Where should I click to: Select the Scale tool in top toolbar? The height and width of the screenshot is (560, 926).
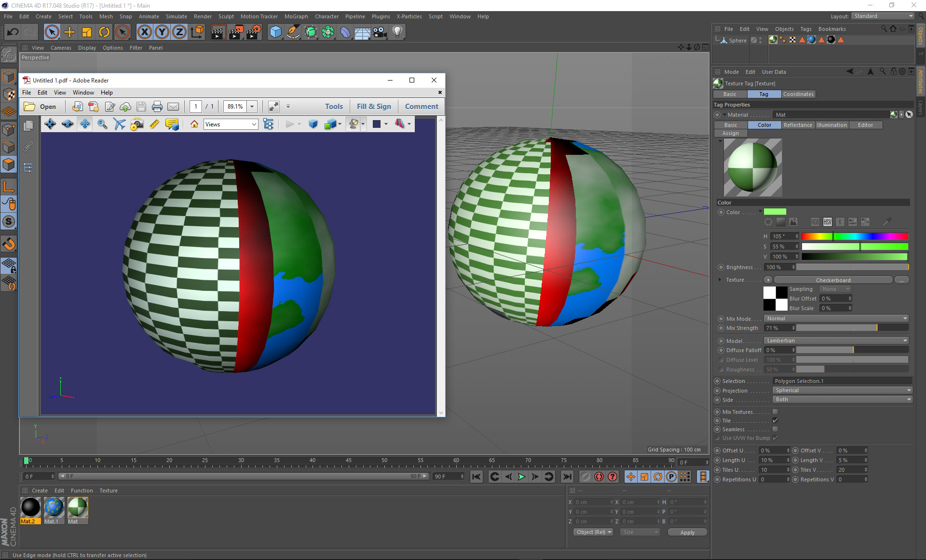coord(87,32)
